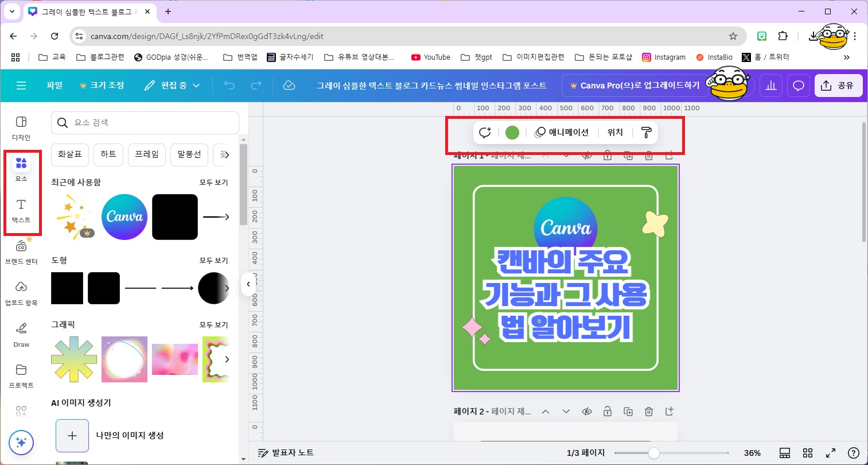Undo the last action
868x465 pixels.
(229, 86)
